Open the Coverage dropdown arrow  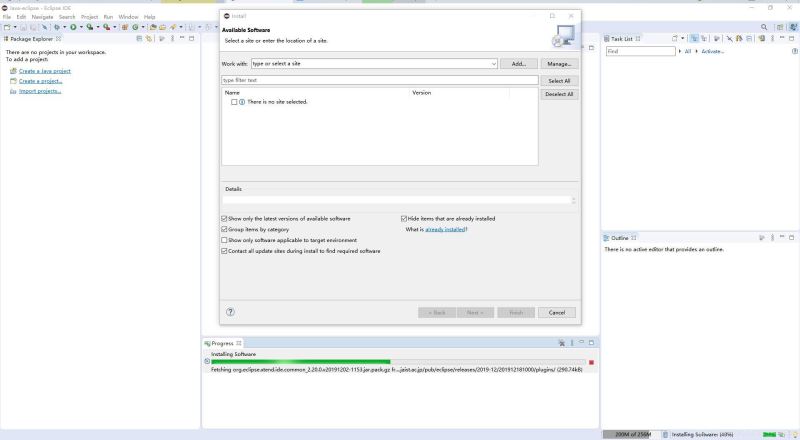pyautogui.click(x=98, y=27)
